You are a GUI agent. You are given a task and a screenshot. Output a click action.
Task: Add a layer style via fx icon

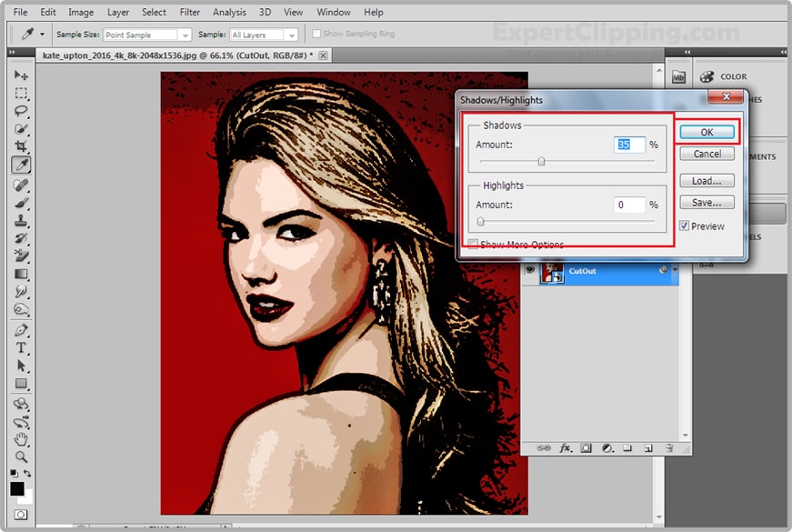coord(566,448)
